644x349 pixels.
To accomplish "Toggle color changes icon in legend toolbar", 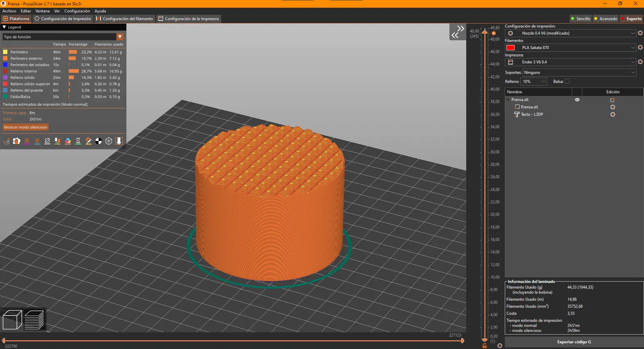I will pos(68,141).
